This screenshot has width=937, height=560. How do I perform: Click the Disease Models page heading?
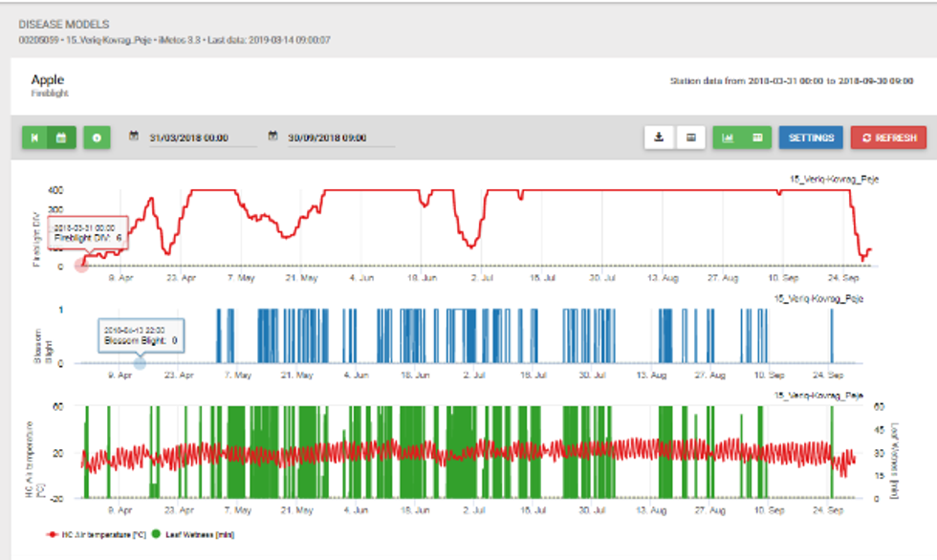(x=63, y=23)
